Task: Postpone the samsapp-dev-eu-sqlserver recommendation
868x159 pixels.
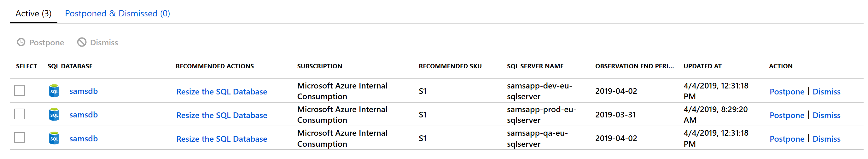Action: coord(787,92)
